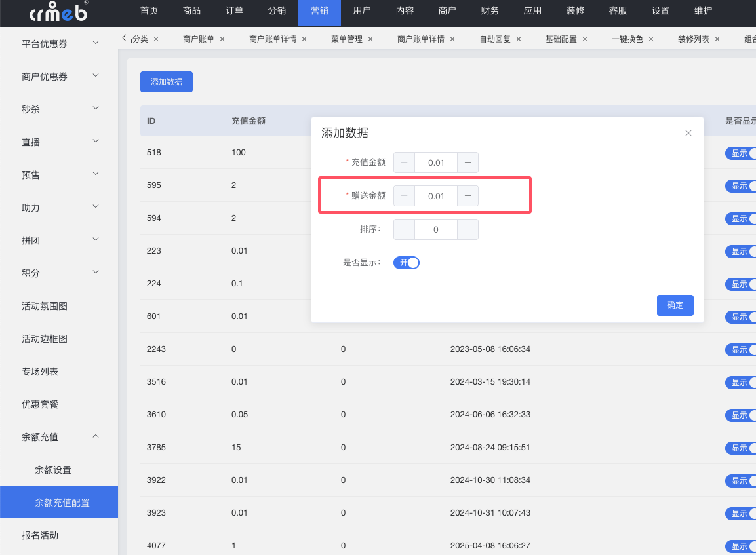Open 装修 in top navigation
Viewport: 756px width, 555px height.
click(575, 10)
